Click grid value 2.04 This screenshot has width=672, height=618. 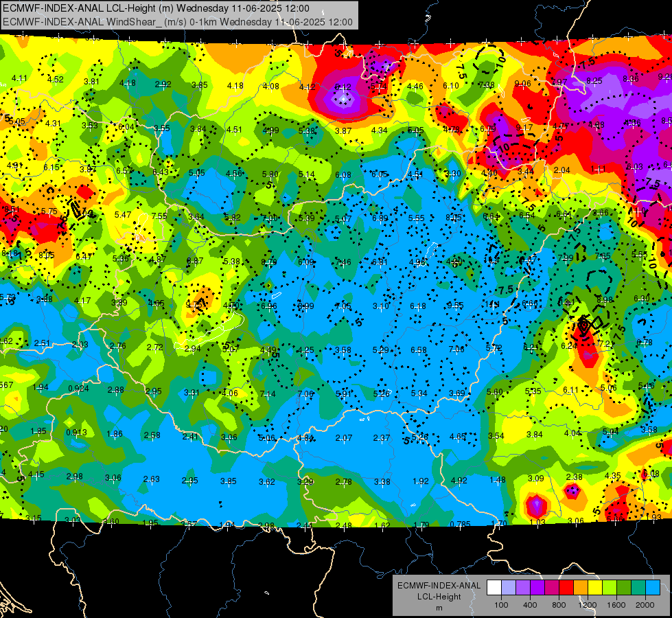[562, 170]
